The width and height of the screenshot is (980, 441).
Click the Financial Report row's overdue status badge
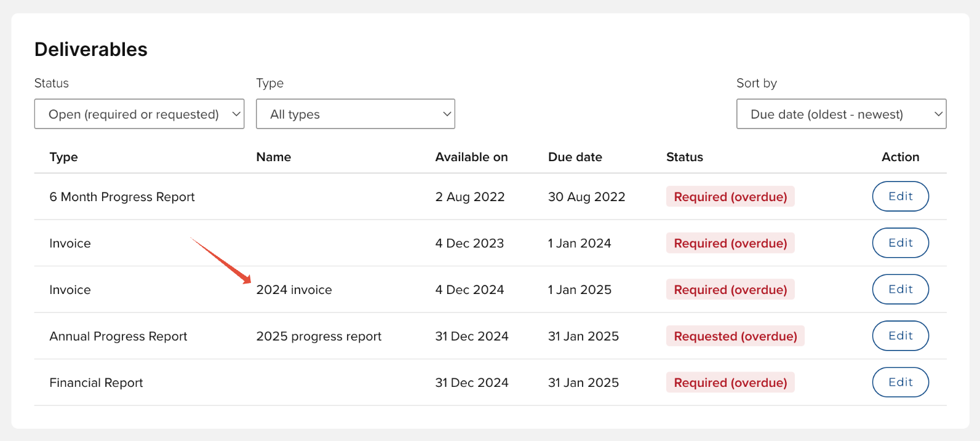[x=730, y=383]
